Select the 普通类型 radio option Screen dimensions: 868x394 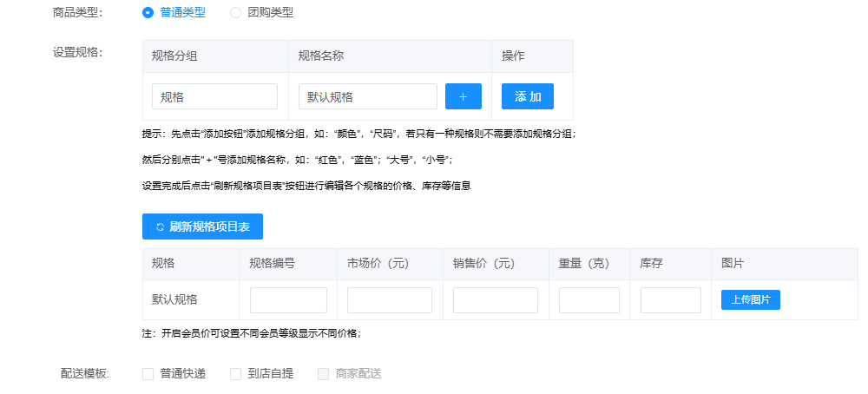pyautogui.click(x=148, y=13)
